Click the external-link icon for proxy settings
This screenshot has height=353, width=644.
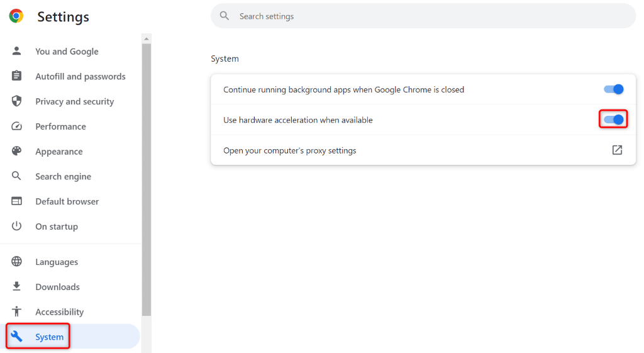pos(617,150)
